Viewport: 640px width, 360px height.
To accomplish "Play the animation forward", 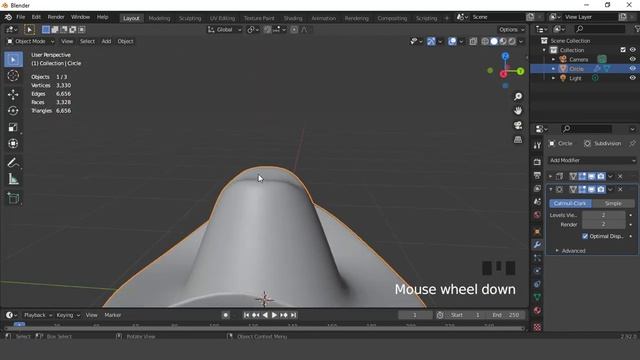I will click(x=274, y=315).
